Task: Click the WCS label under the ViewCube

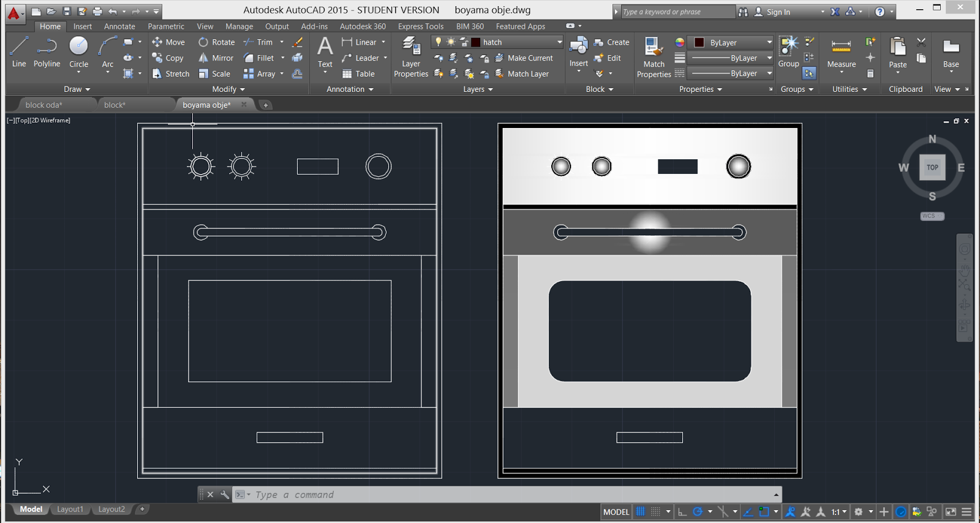Action: tap(932, 216)
